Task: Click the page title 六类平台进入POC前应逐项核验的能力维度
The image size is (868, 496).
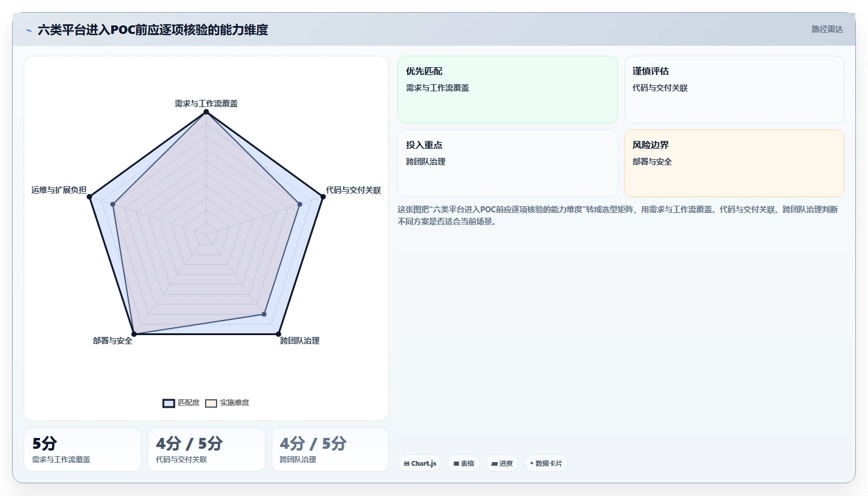Action: [x=153, y=30]
